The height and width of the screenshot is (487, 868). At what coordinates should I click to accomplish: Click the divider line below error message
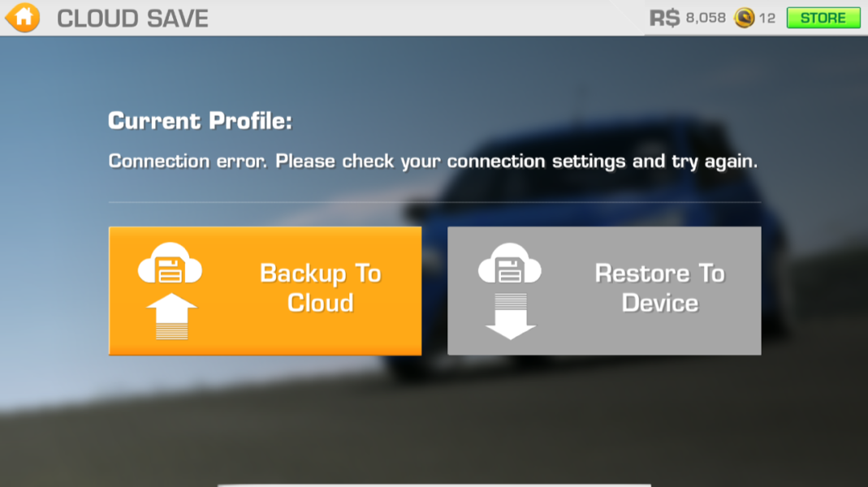(434, 202)
